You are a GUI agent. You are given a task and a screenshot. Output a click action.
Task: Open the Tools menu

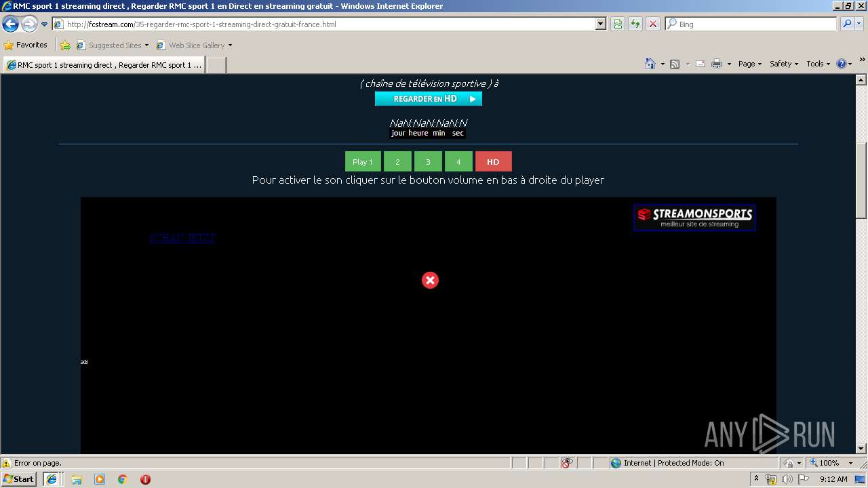pos(818,64)
